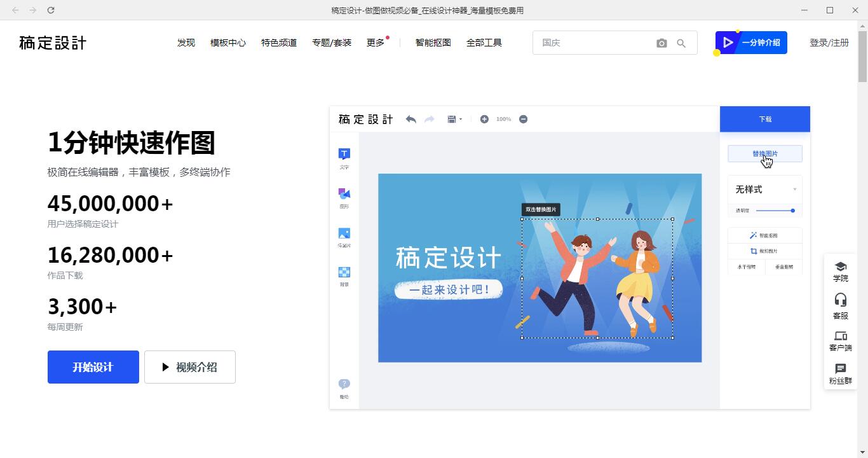Open the 客户端 client download shortcut
Image resolution: width=868 pixels, height=458 pixels.
click(x=841, y=341)
